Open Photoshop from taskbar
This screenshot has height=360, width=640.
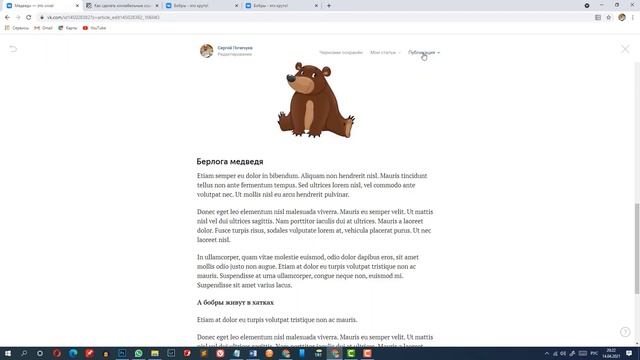point(122,353)
